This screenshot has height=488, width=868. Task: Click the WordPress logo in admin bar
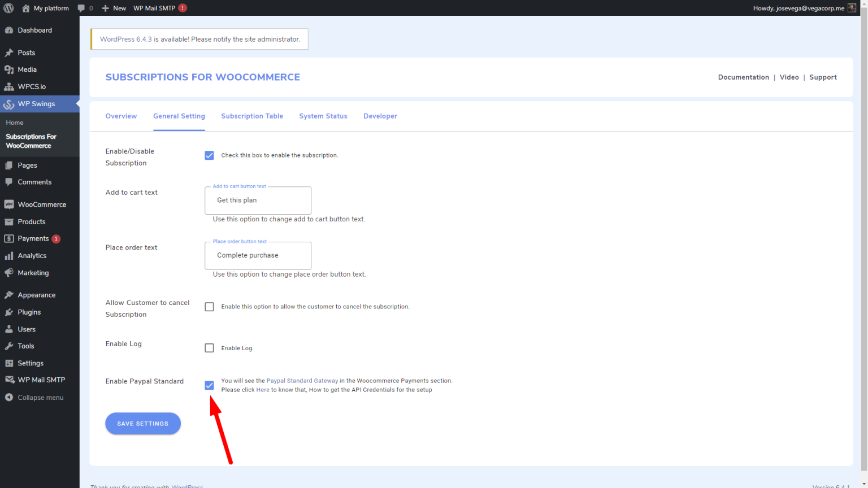8,7
